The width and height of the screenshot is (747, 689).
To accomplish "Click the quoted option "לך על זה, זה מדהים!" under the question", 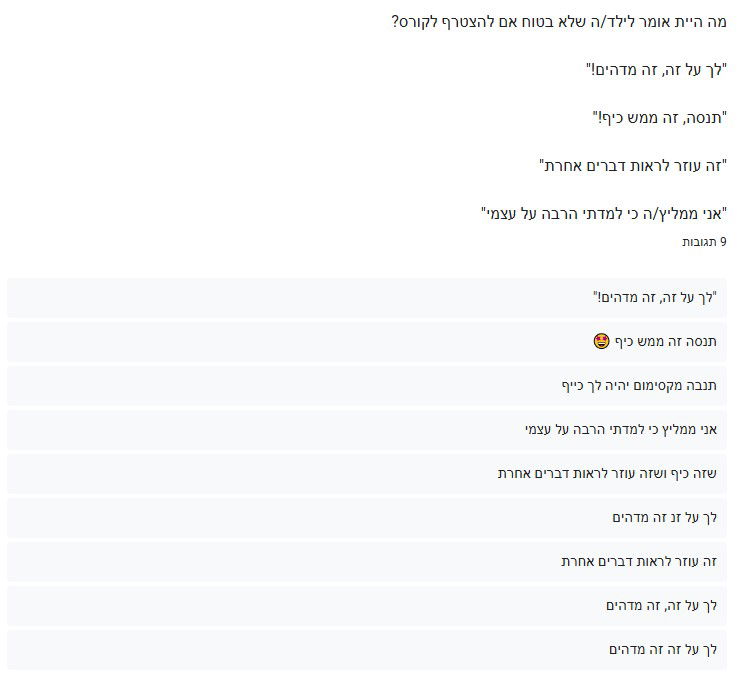I will click(656, 69).
